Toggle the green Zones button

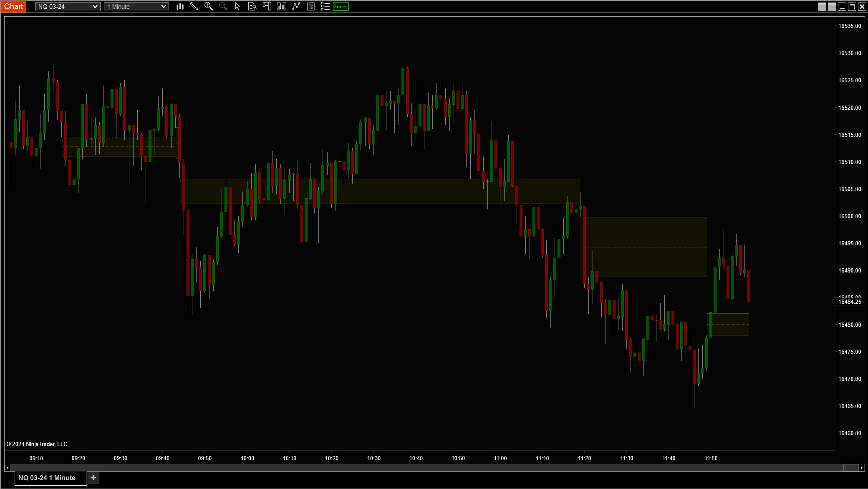point(341,6)
